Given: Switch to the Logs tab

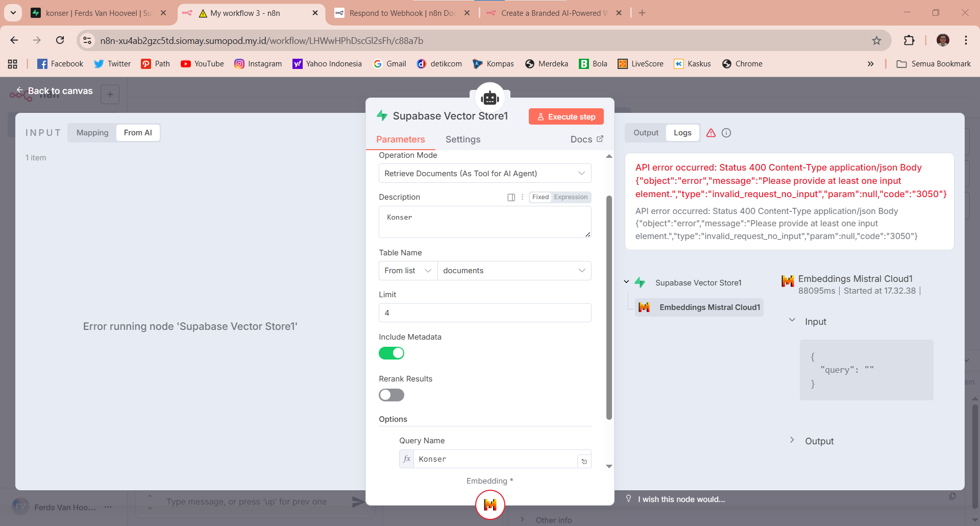Looking at the screenshot, I should pyautogui.click(x=682, y=133).
